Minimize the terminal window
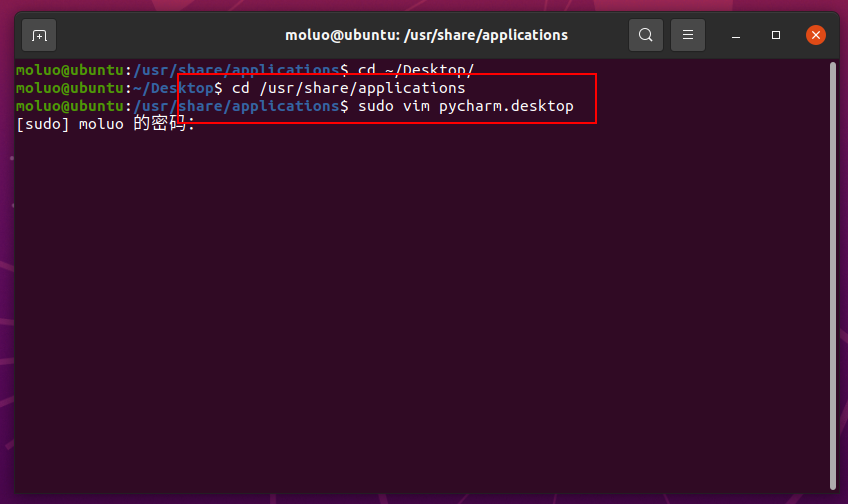Image resolution: width=848 pixels, height=504 pixels. [x=736, y=35]
